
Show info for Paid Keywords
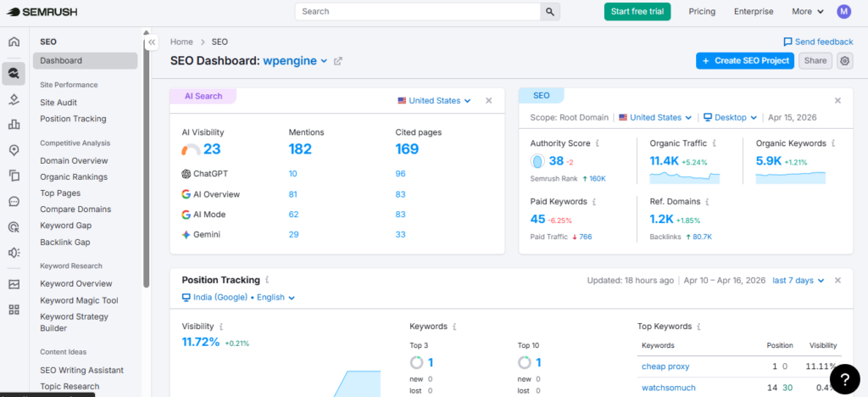(594, 202)
